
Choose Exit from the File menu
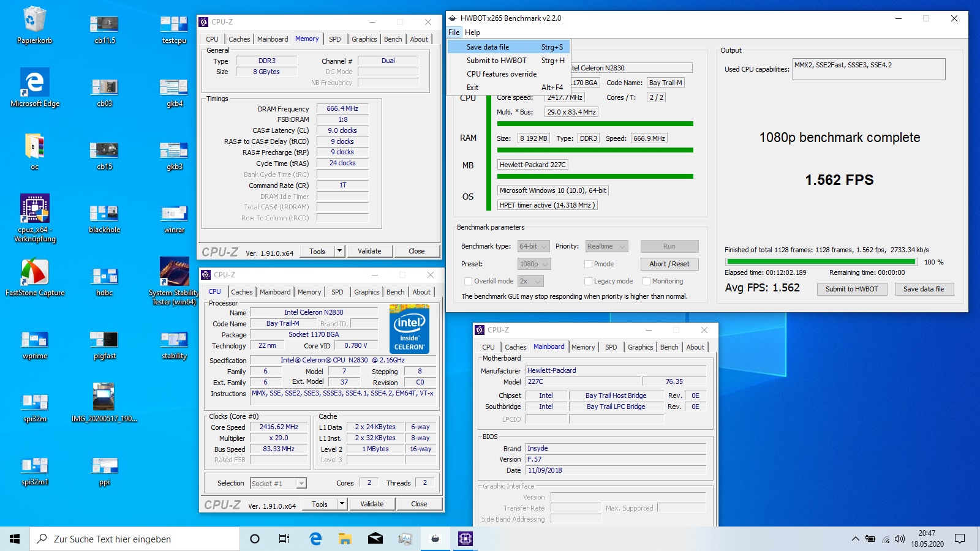click(508, 87)
